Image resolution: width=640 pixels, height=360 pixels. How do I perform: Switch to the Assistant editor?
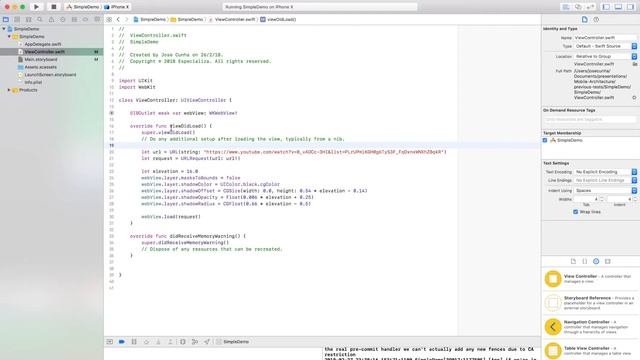click(578, 7)
